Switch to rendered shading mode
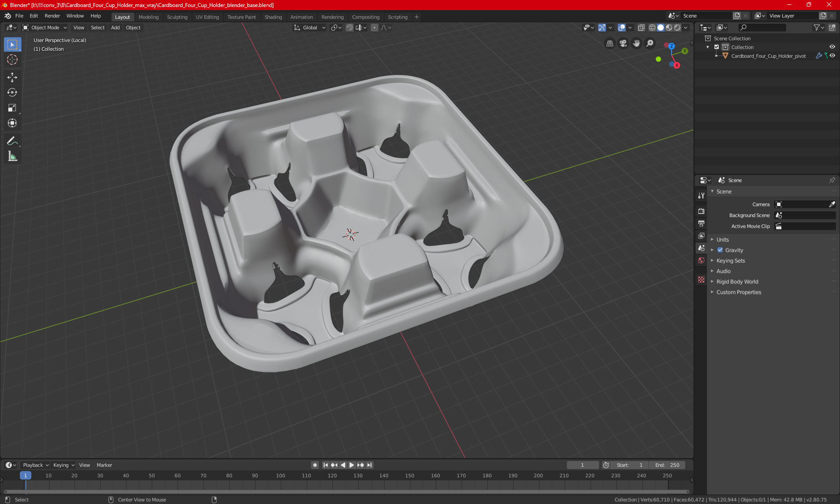This screenshot has width=840, height=504. tap(677, 28)
